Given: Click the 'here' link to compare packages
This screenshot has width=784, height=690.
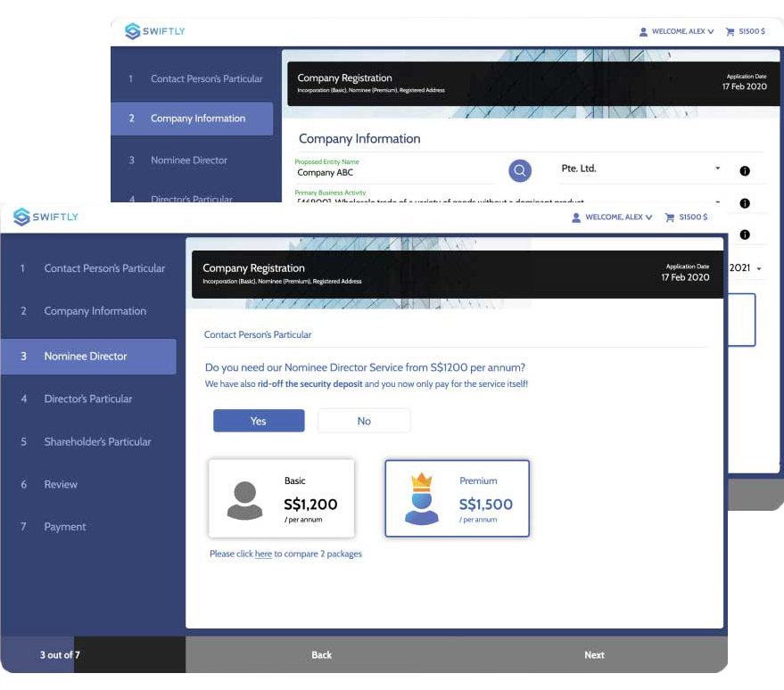Looking at the screenshot, I should pyautogui.click(x=263, y=554).
